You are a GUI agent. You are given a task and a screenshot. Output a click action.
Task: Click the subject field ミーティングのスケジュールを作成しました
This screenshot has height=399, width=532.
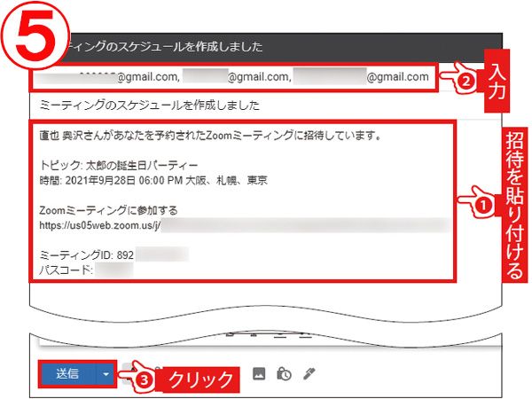coord(150,106)
